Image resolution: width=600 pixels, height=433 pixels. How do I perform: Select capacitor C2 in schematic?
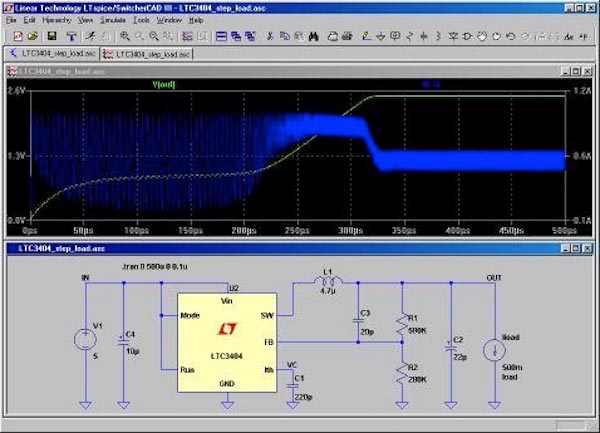click(x=451, y=346)
